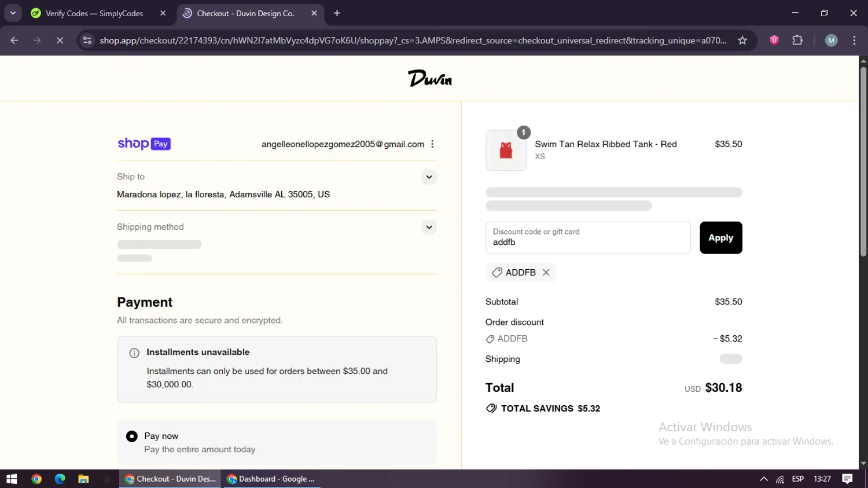Remove the ADDFB discount tag
This screenshot has width=868, height=488.
546,272
